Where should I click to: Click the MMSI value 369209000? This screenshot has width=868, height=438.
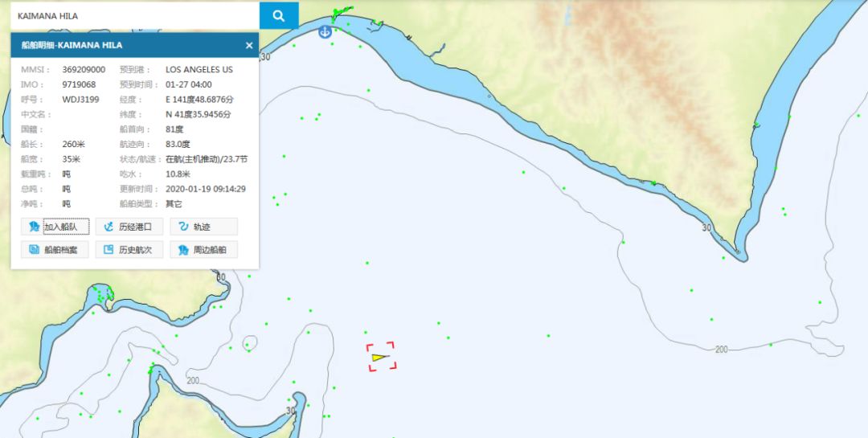84,70
